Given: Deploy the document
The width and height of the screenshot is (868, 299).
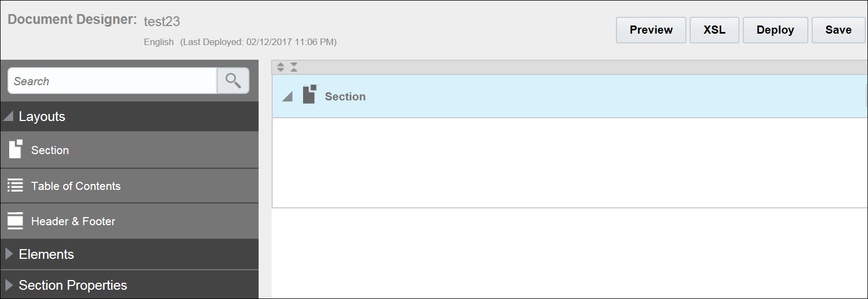Looking at the screenshot, I should tap(775, 30).
